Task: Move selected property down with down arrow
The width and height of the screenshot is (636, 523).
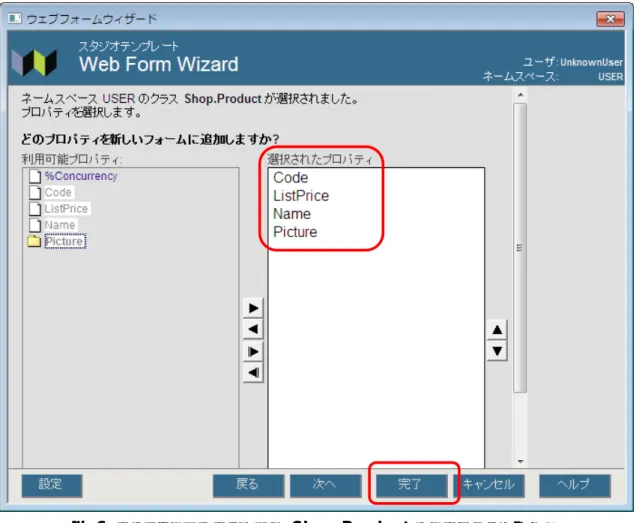Action: 497,351
